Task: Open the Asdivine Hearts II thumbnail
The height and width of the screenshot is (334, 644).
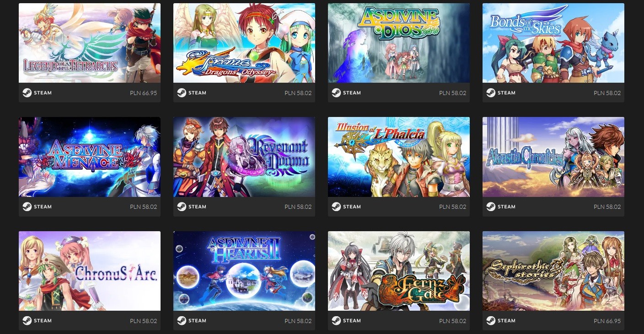Action: (244, 271)
